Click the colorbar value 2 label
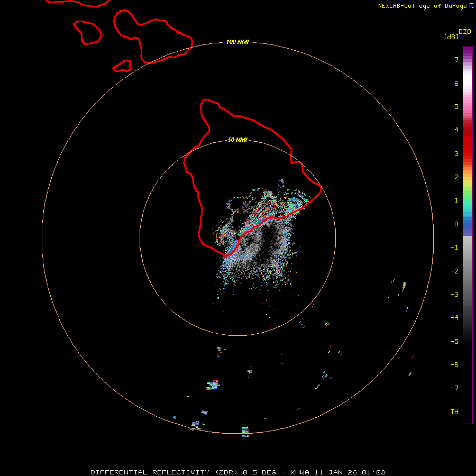 tap(456, 177)
